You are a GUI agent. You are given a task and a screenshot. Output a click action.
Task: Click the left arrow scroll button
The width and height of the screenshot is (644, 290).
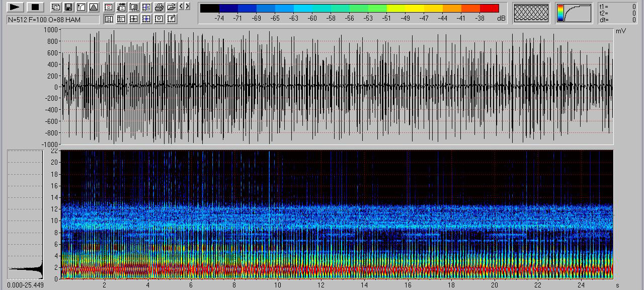pyautogui.click(x=182, y=7)
